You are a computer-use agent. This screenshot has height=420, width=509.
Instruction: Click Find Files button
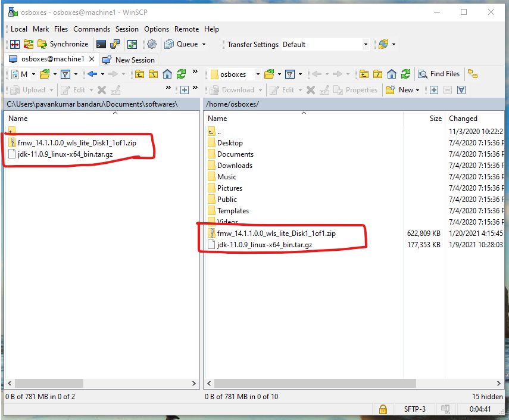pos(439,74)
